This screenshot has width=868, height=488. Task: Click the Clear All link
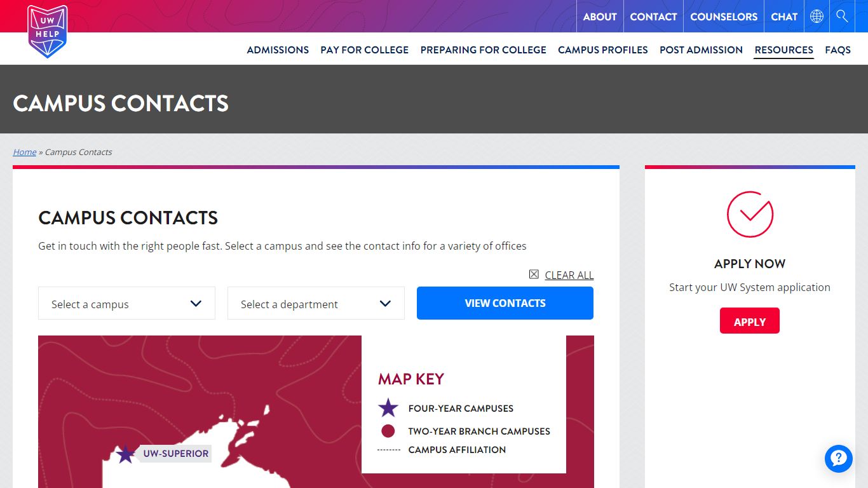pos(569,275)
